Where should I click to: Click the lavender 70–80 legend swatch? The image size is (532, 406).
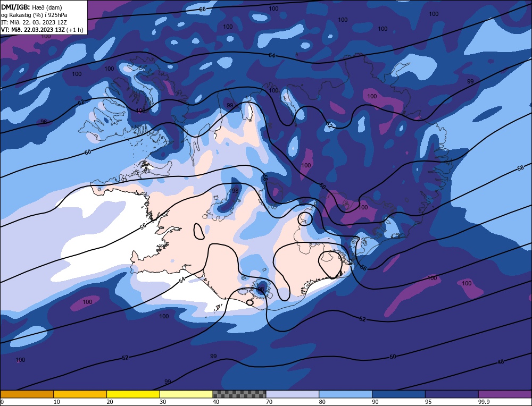pyautogui.click(x=293, y=394)
